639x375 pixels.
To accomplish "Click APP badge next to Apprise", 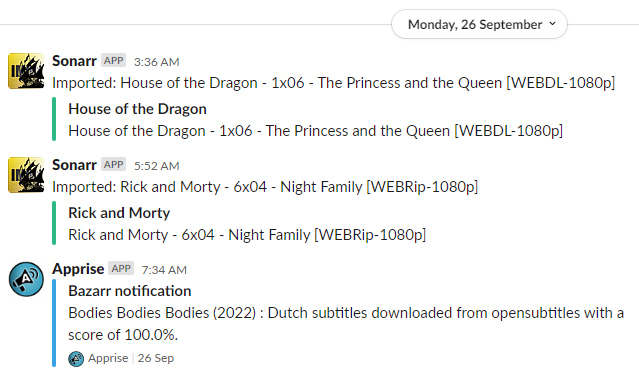I will click(121, 269).
